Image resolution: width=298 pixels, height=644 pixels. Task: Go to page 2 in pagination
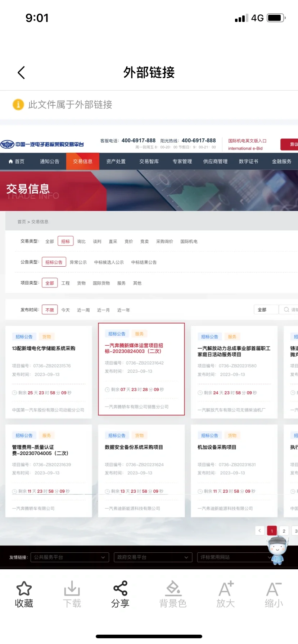pos(284,530)
